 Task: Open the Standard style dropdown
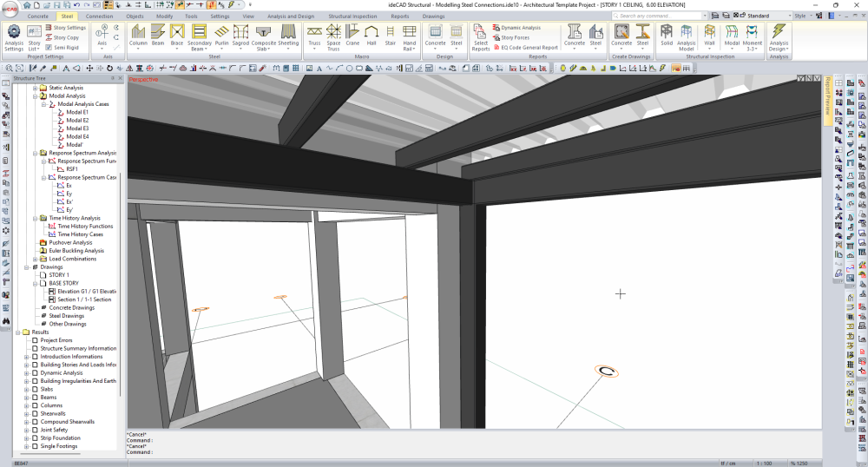767,16
